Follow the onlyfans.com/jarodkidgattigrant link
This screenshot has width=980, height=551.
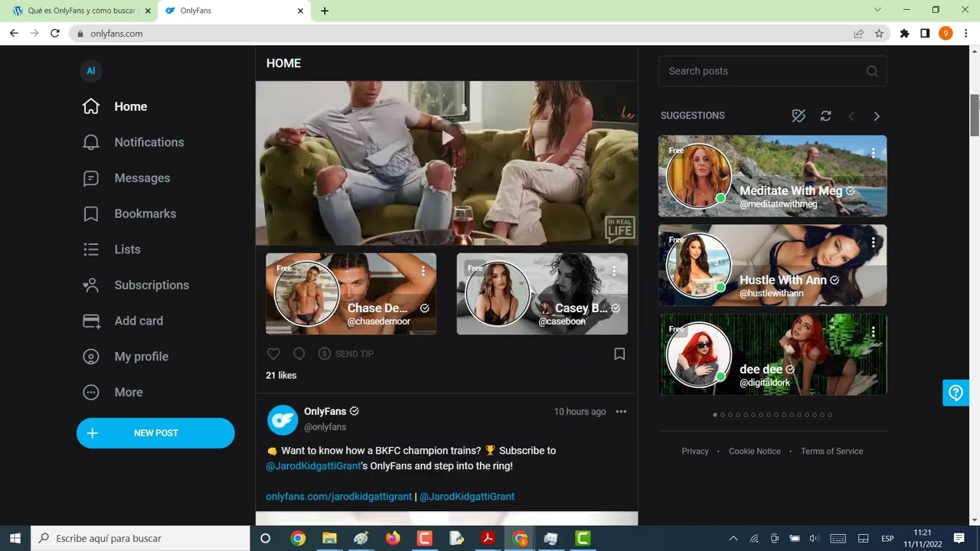click(x=338, y=497)
